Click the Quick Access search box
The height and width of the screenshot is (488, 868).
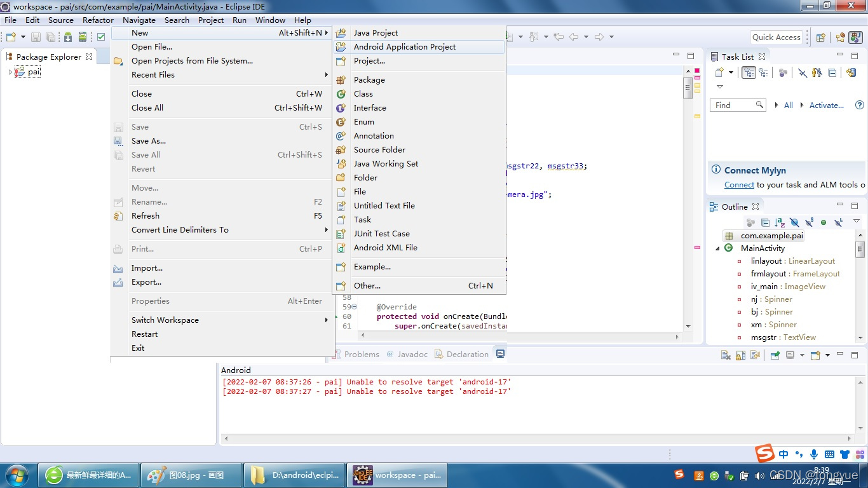(776, 37)
